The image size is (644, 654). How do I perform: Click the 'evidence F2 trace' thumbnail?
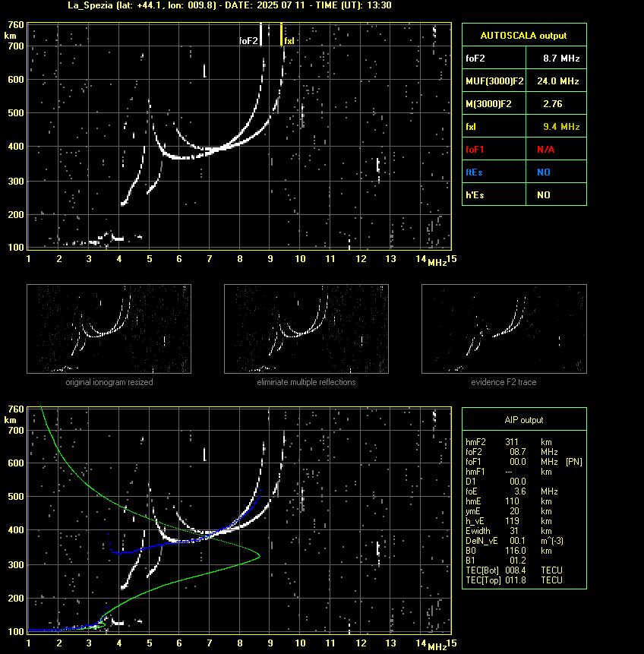click(x=504, y=329)
